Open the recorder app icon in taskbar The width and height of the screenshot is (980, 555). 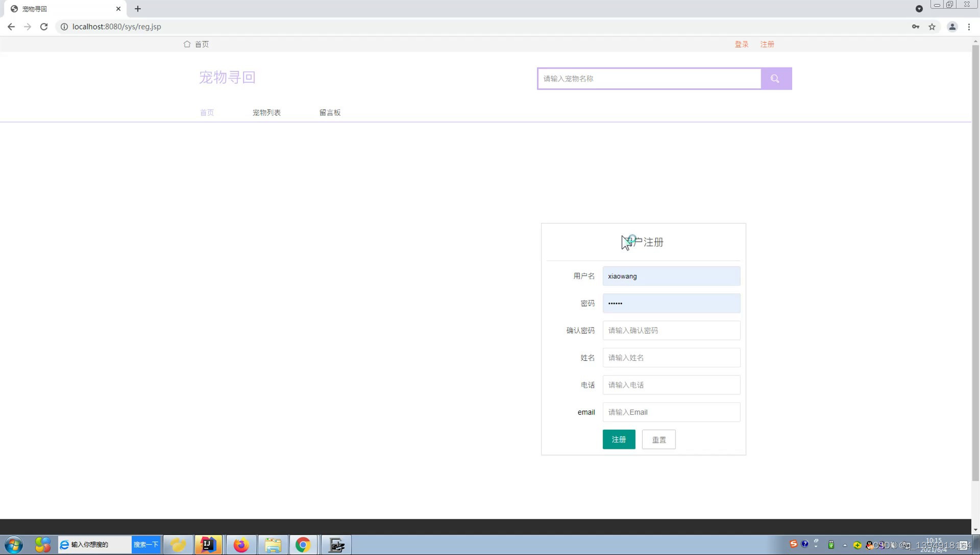337,545
